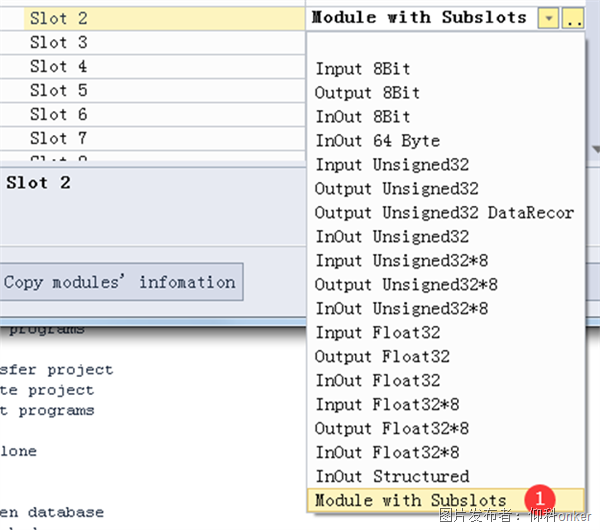The image size is (600, 530).
Task: Open the Slot 2 module dropdown arrow
Action: 547,18
